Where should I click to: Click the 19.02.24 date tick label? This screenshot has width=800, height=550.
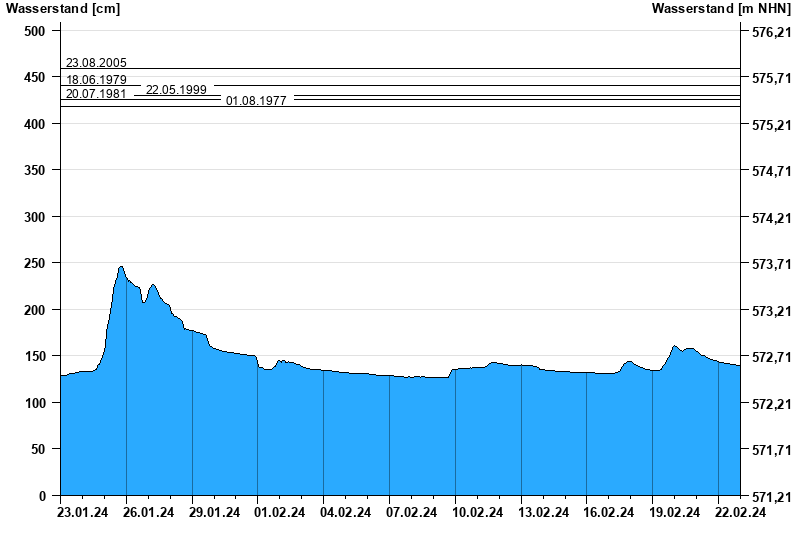pos(675,513)
